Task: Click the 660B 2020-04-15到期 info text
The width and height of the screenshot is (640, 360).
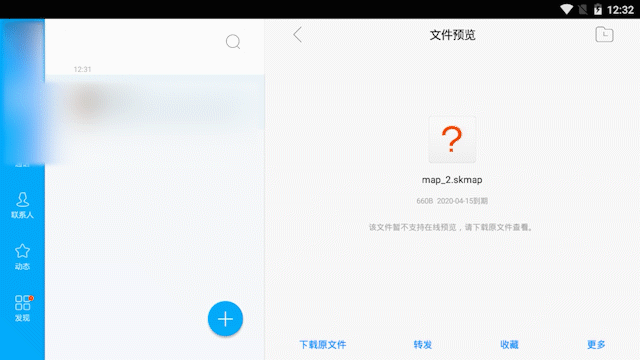Action: coord(452,201)
